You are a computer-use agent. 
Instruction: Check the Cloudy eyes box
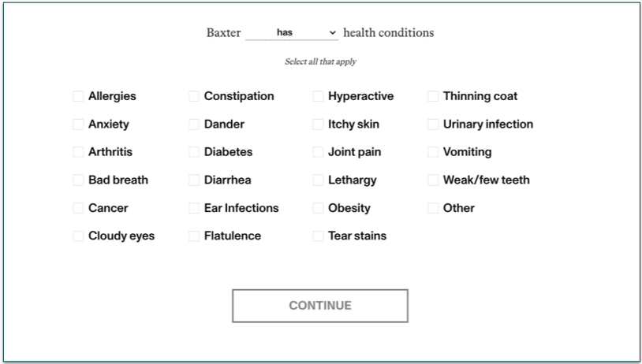click(78, 236)
